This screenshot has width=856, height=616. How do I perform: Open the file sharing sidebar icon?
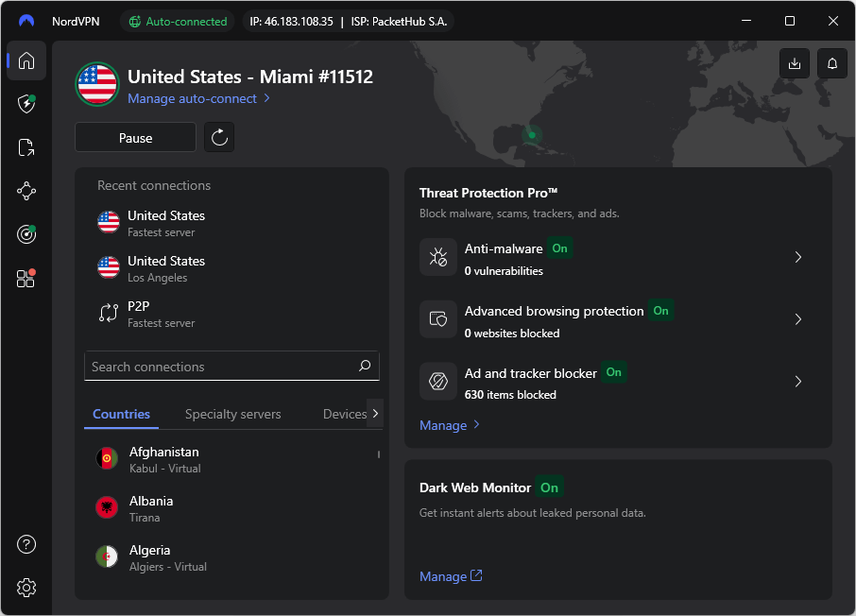(x=26, y=147)
